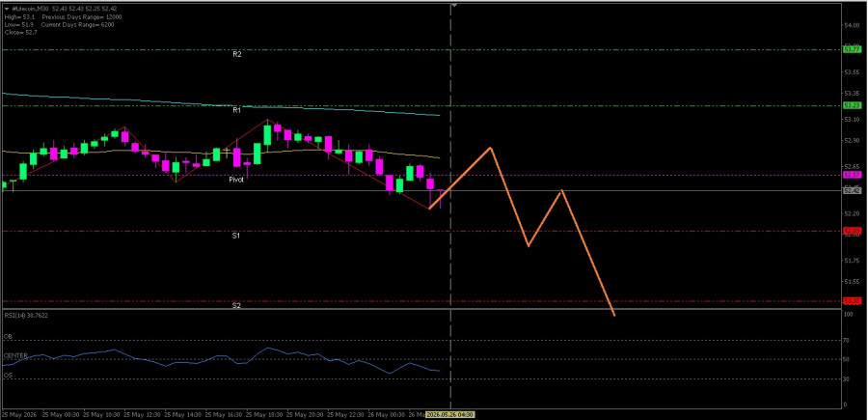Click the highlighted 2026.05.26 04:30 time label
The image size is (868, 420).
[450, 414]
